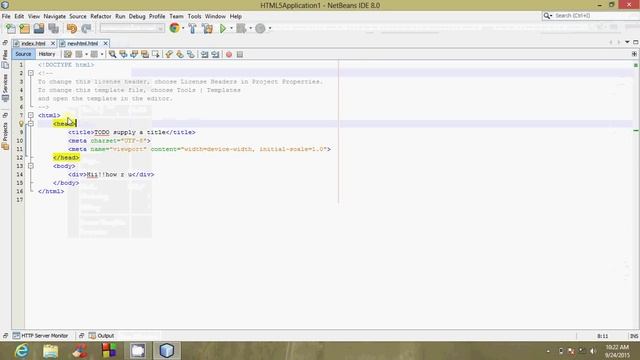Viewport: 640px width, 360px height.
Task: Open the Output panel
Action: 102,336
